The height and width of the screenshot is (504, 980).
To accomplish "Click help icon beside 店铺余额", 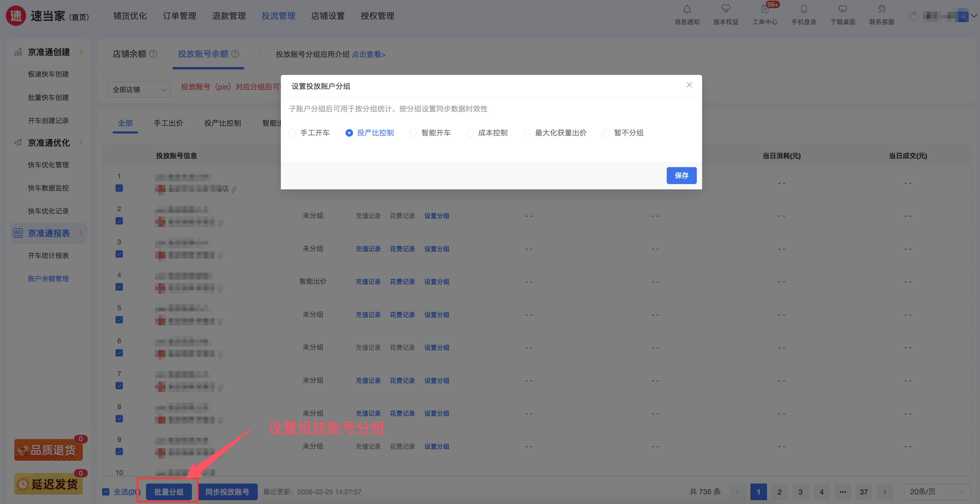I will click(153, 54).
